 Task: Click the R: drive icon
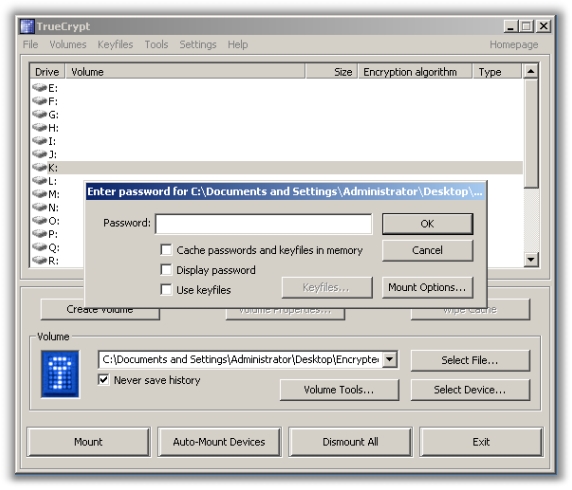click(x=39, y=260)
